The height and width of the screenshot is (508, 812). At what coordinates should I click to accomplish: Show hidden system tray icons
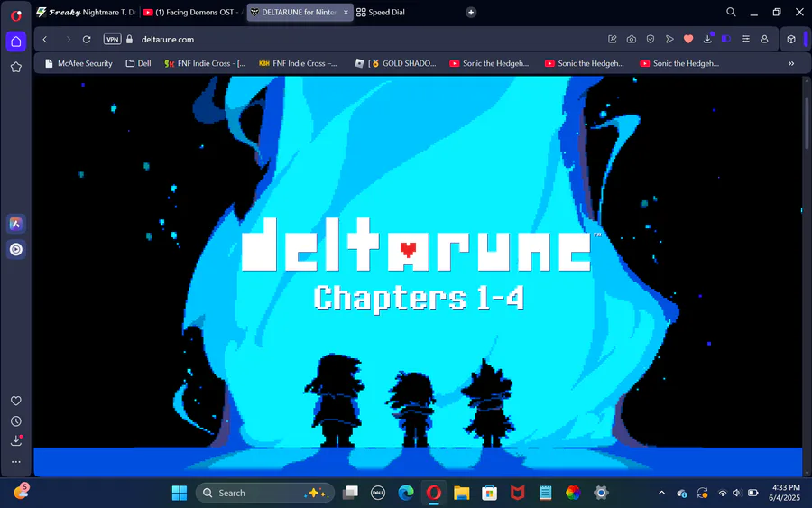662,493
